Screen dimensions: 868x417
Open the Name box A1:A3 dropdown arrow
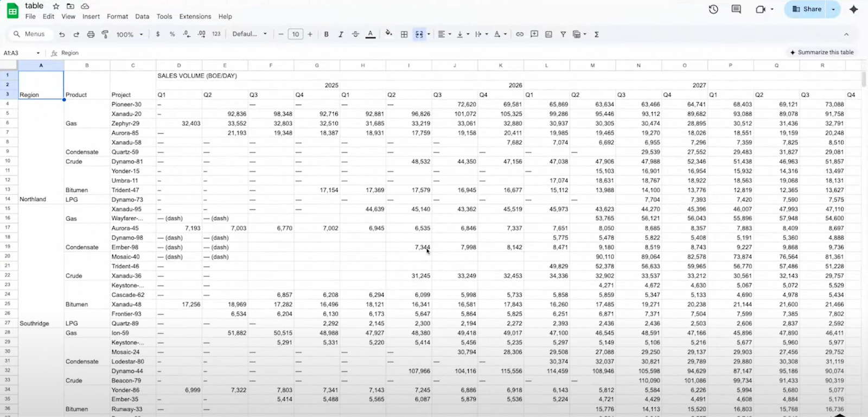pos(38,53)
